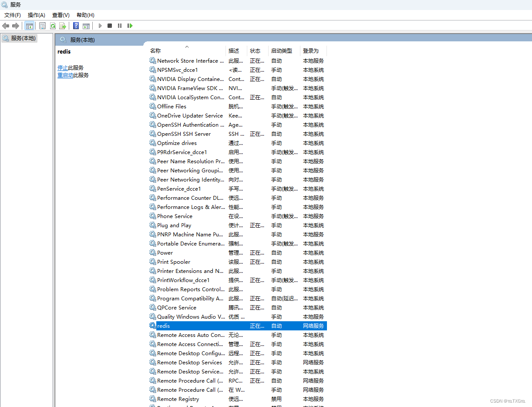The width and height of the screenshot is (532, 407).
Task: Click the Pause Service icon
Action: pos(120,26)
